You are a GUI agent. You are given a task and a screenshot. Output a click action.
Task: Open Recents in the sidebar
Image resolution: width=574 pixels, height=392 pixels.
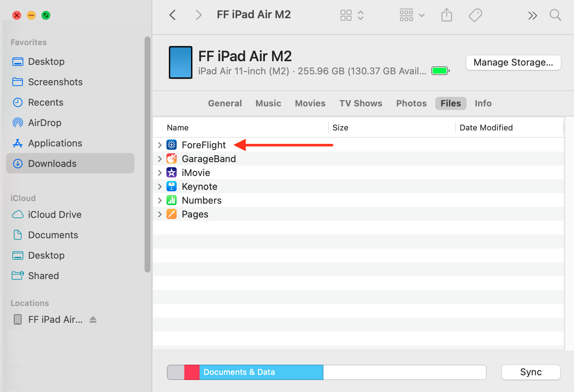pos(70,102)
